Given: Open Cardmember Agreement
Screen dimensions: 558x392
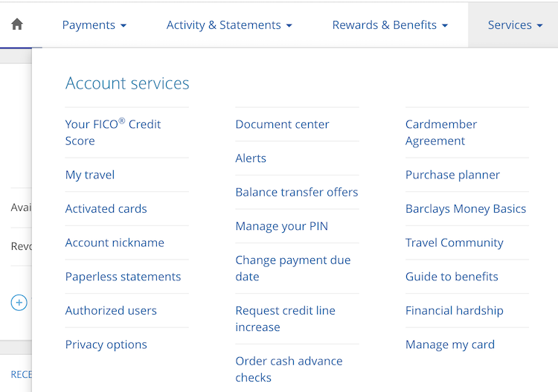Looking at the screenshot, I should pyautogui.click(x=441, y=132).
